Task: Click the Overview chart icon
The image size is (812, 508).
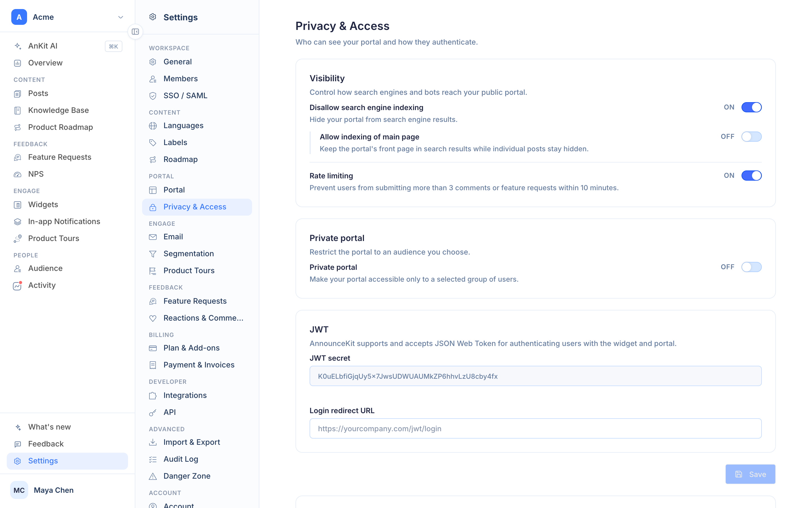Action: point(18,63)
